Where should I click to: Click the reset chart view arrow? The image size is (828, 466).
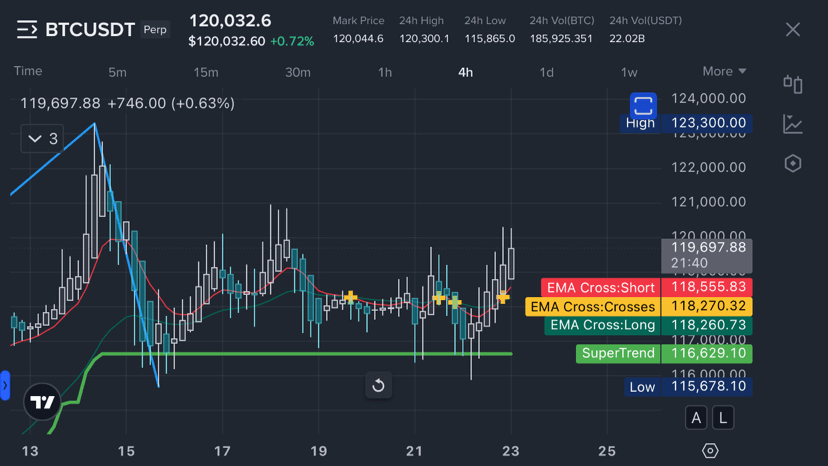pos(378,385)
